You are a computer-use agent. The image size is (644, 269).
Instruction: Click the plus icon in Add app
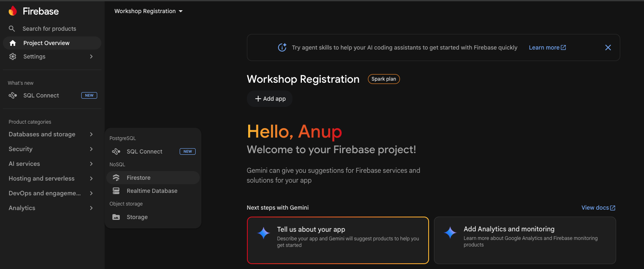pos(258,99)
